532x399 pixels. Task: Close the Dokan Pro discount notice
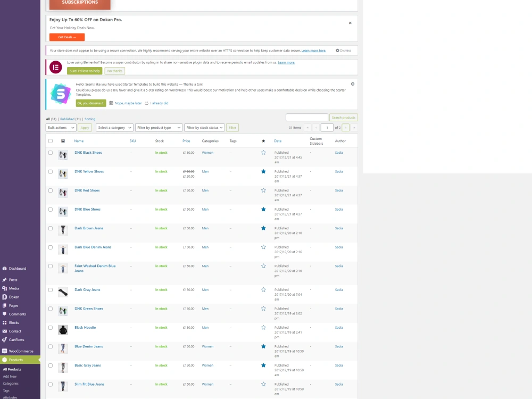(x=350, y=23)
